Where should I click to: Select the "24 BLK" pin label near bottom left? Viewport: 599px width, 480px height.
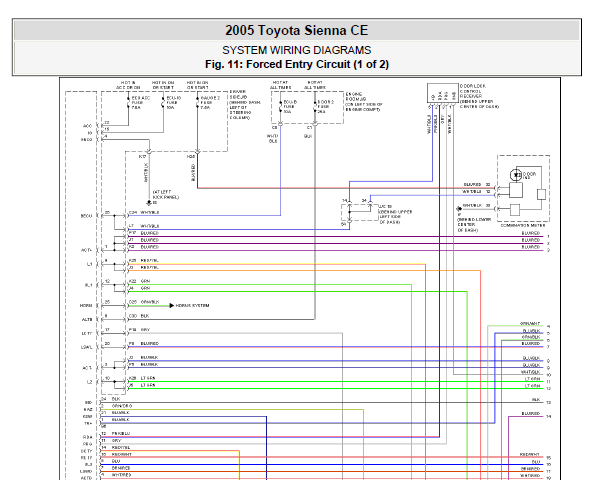tap(111, 399)
